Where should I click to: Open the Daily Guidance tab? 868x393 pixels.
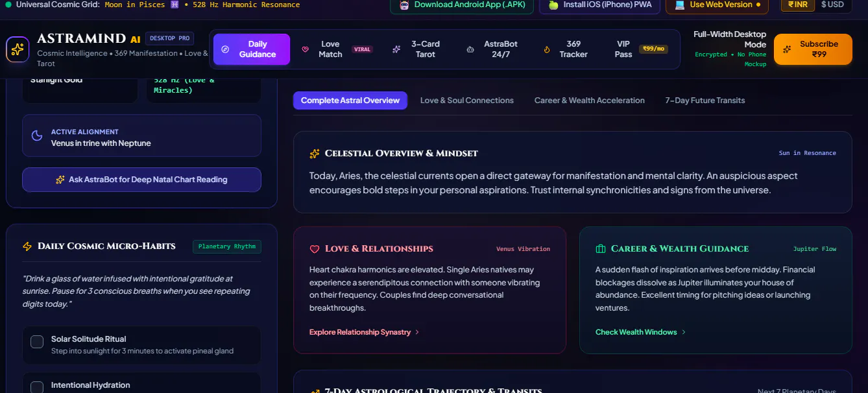pos(252,49)
